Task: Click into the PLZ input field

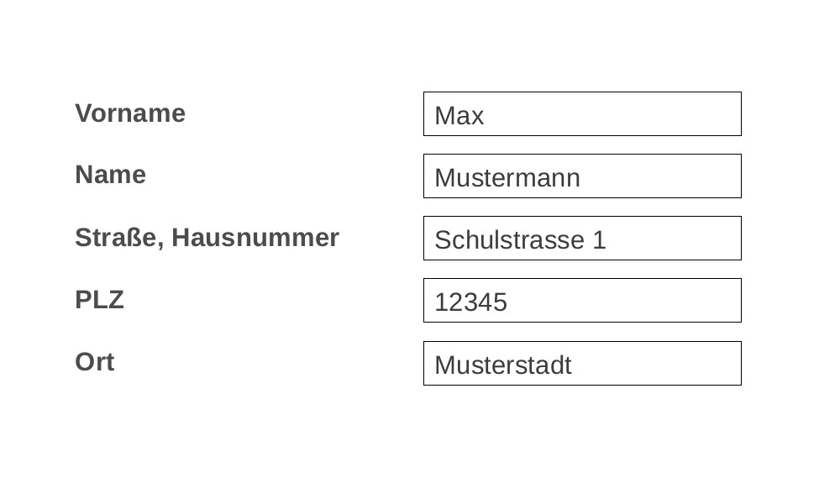Action: 582,300
